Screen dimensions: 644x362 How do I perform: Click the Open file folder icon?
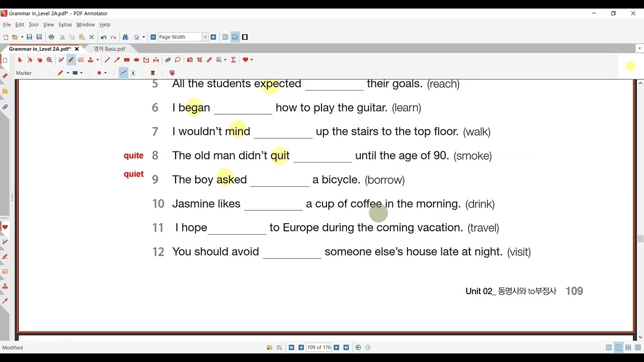[x=15, y=37]
